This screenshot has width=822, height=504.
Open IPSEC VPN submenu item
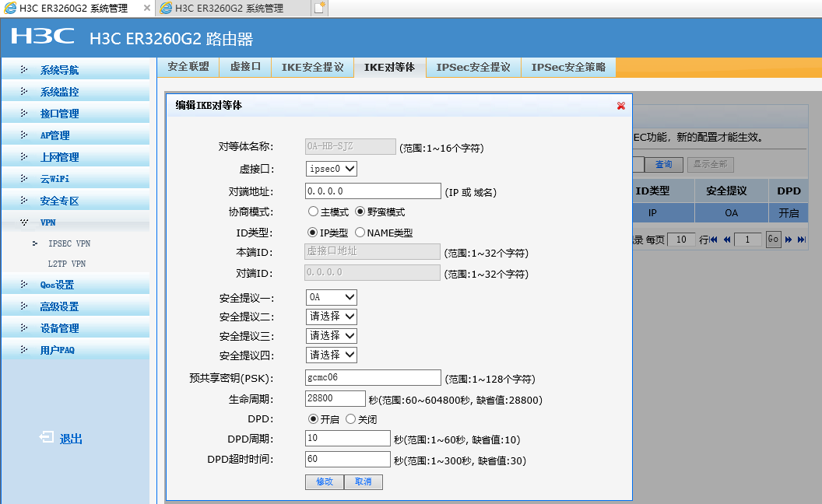point(69,243)
